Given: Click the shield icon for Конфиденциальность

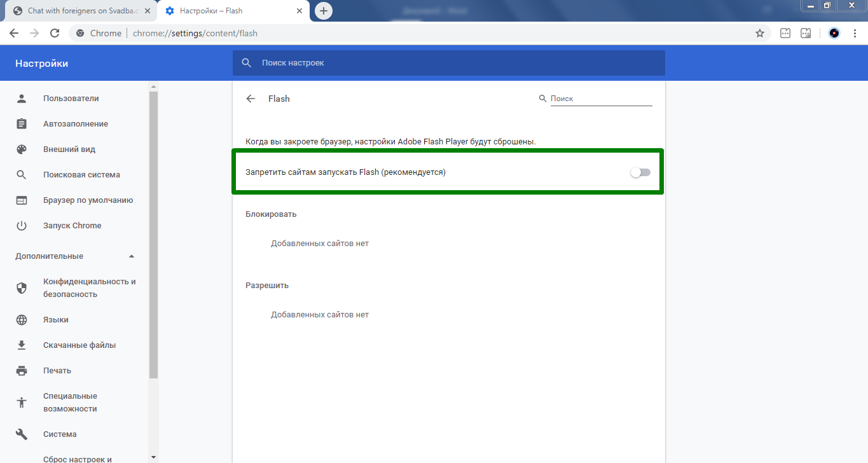Looking at the screenshot, I should 22,288.
